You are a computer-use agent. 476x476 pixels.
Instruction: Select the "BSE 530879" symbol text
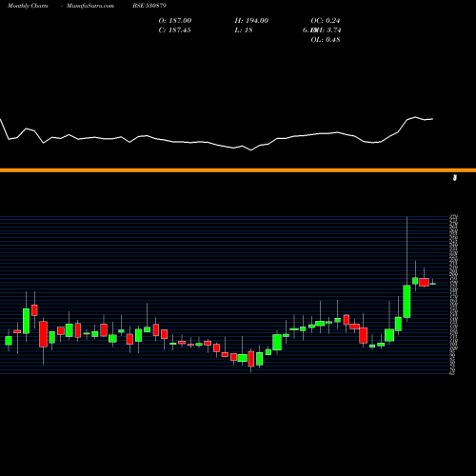coord(149,6)
